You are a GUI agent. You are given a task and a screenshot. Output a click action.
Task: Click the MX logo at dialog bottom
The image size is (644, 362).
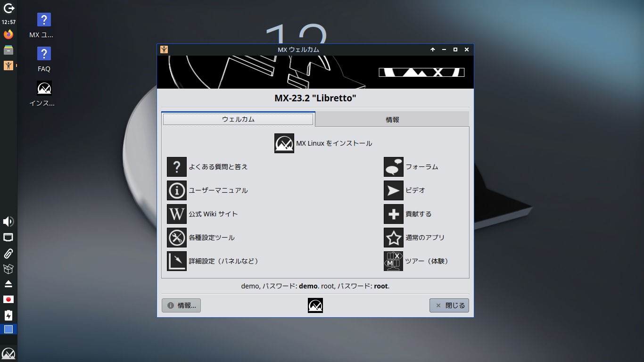point(315,305)
